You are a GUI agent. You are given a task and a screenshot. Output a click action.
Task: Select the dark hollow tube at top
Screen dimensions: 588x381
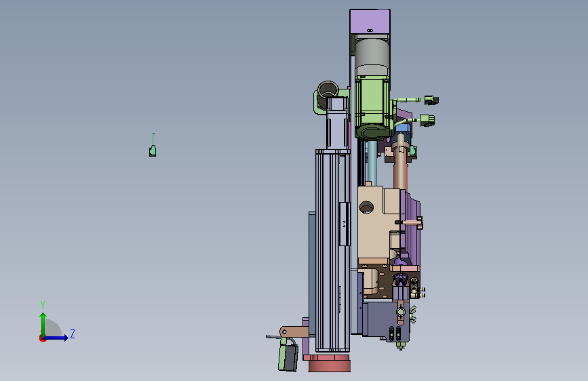[328, 92]
